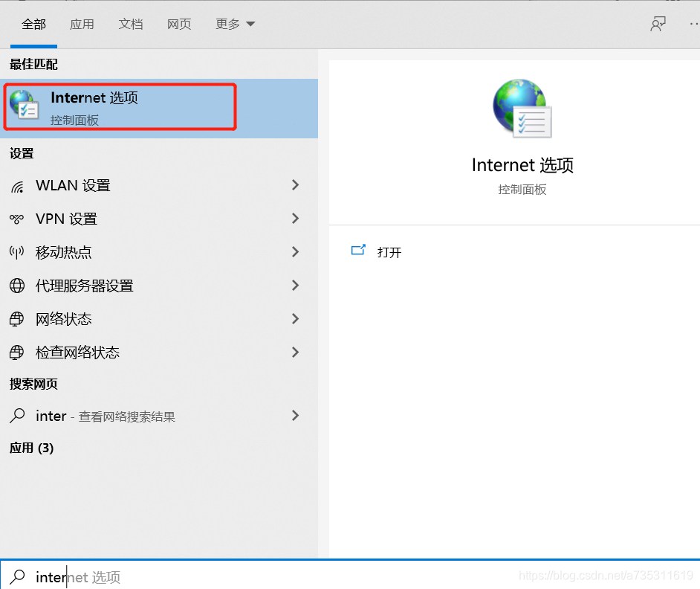Select the 检查网络状态 result
The height and width of the screenshot is (589, 700).
(x=159, y=353)
